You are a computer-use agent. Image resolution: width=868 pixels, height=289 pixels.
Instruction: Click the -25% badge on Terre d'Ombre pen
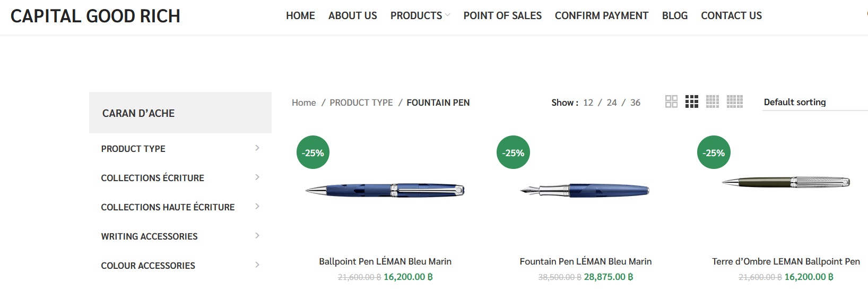click(714, 152)
